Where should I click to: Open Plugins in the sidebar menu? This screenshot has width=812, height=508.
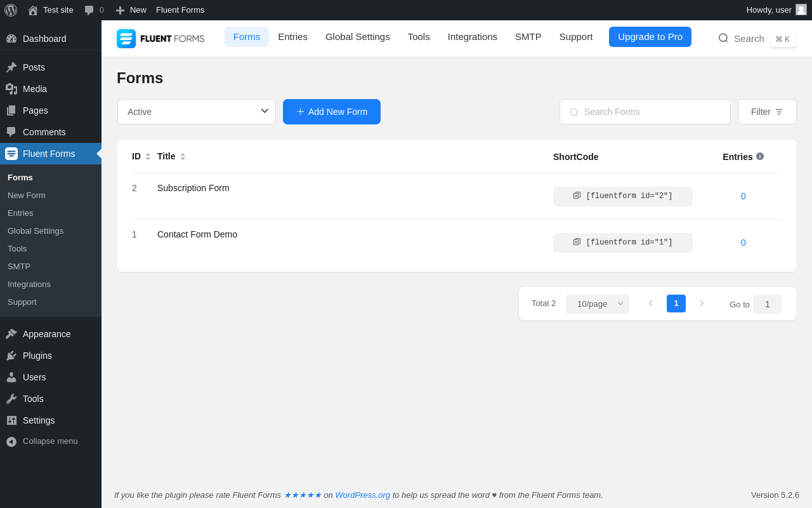pyautogui.click(x=37, y=356)
